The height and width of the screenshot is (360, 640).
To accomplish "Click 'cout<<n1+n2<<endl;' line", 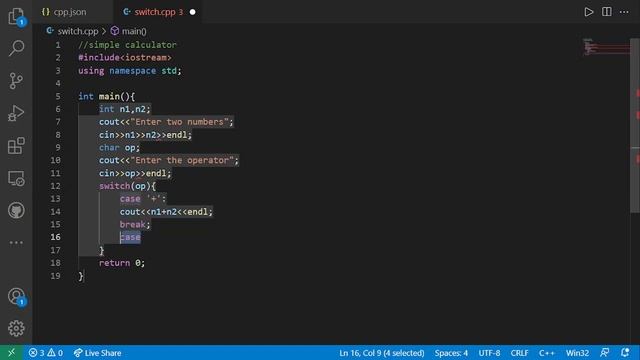I will click(166, 211).
